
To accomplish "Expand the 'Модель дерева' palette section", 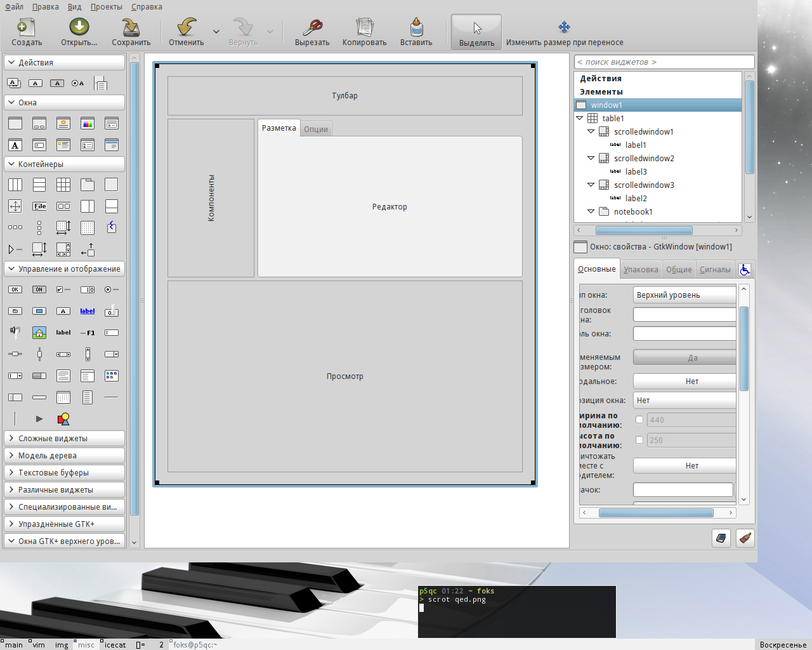I will pos(64,456).
